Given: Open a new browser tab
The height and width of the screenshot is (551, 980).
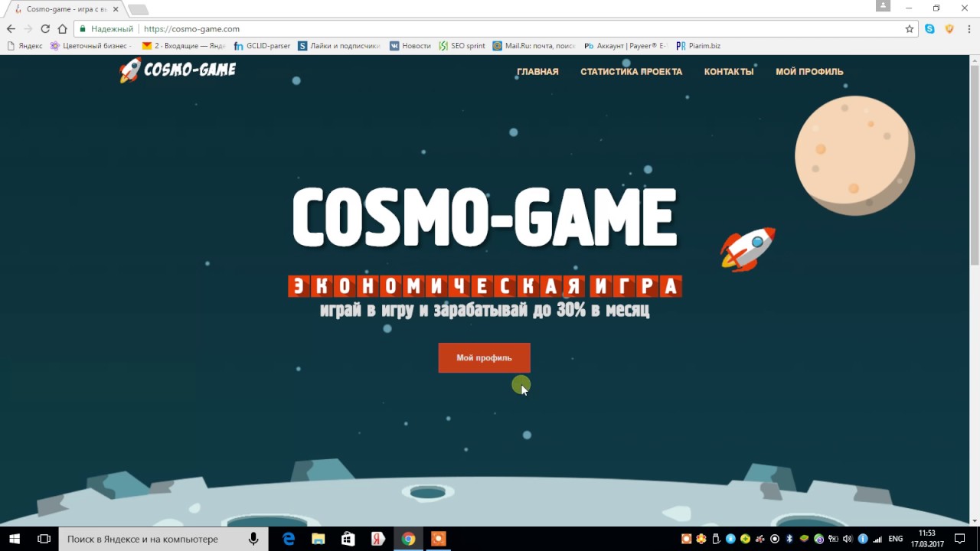Looking at the screenshot, I should 138,10.
